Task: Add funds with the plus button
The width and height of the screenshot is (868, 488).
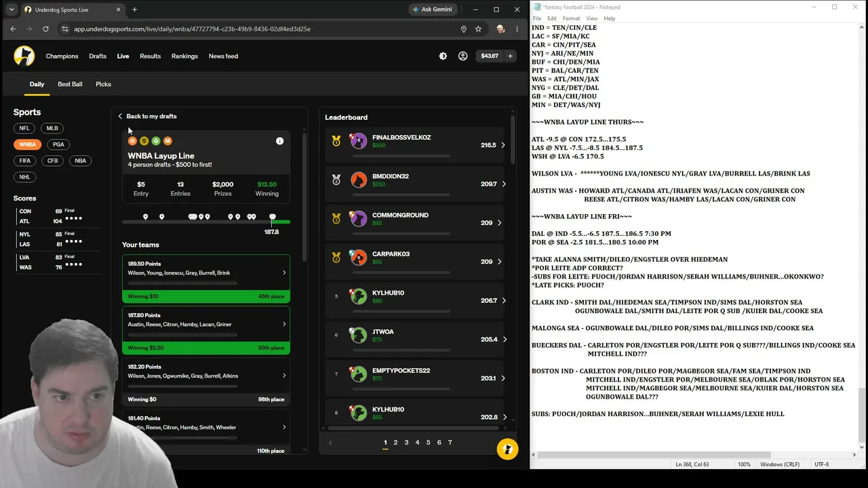Action: (511, 56)
